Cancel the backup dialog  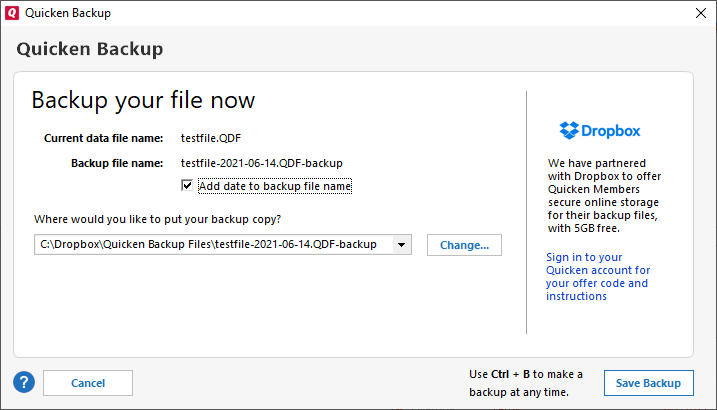88,383
